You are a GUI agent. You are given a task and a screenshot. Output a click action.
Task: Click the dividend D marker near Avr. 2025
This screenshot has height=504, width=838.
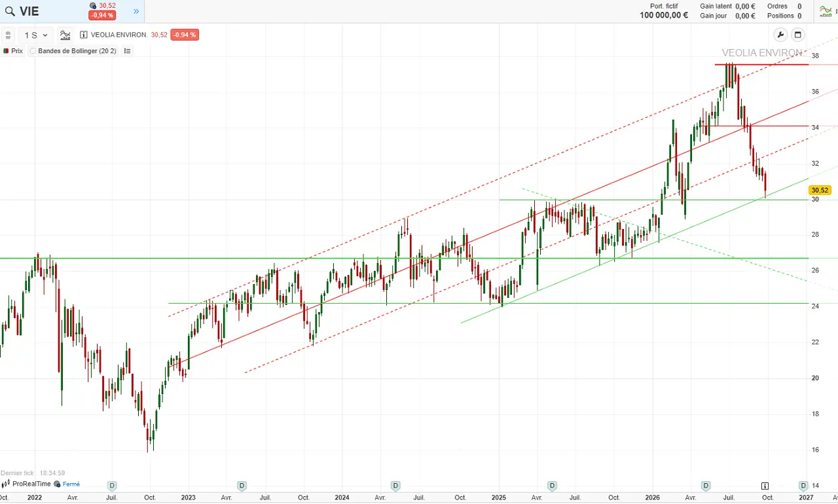(552, 486)
